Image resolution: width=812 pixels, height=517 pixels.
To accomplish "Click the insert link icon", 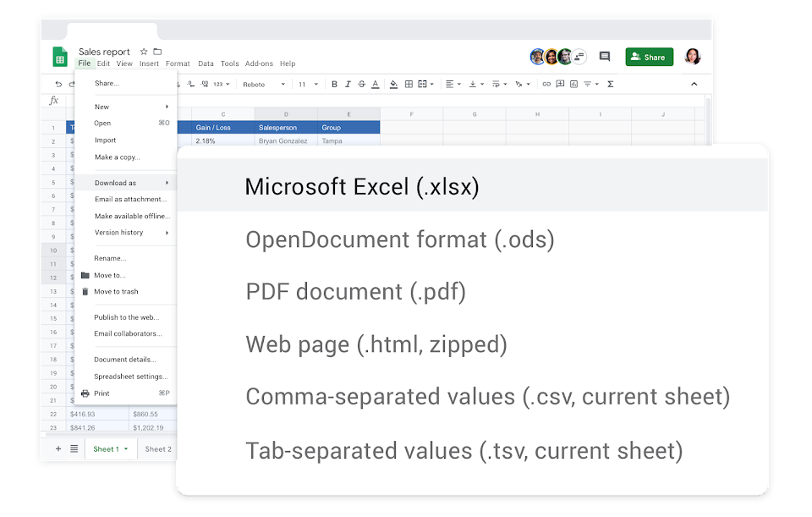I will point(546,85).
